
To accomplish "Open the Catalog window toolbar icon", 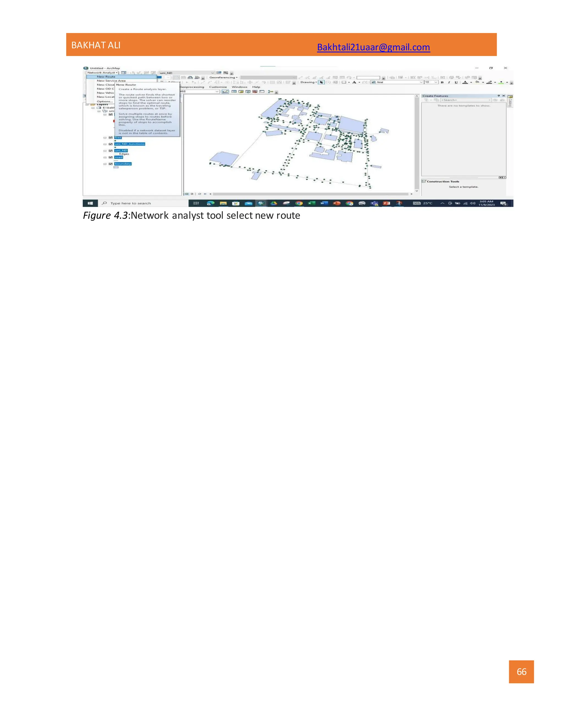I will (x=241, y=92).
